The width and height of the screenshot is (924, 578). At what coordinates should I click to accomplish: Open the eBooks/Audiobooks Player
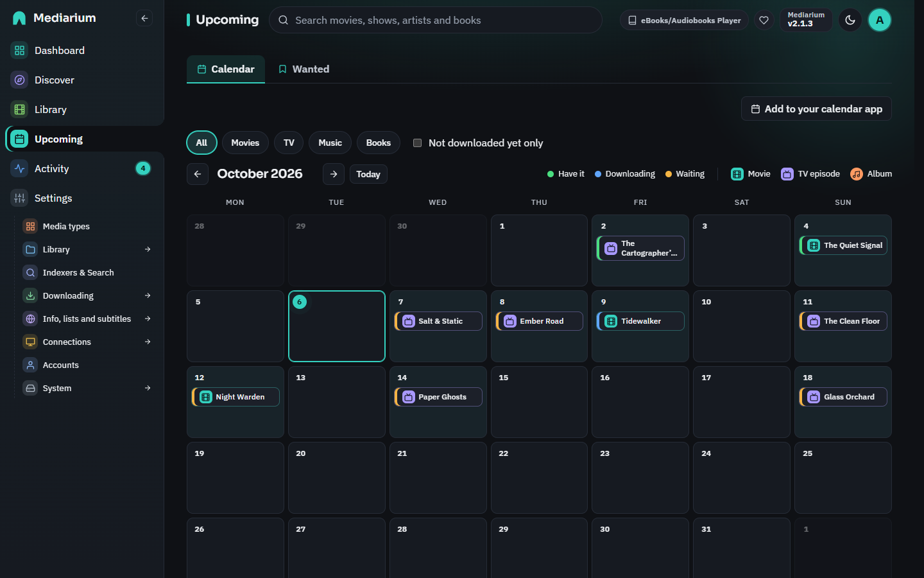coord(684,20)
